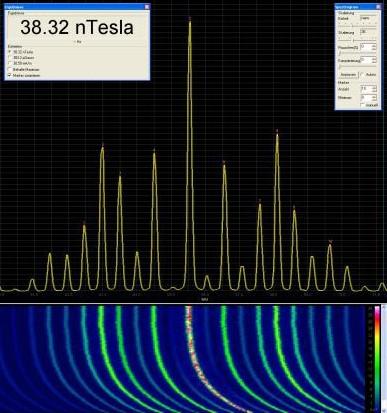Select the µGauss unit radio option
The height and width of the screenshot is (413, 387).
tap(10, 58)
